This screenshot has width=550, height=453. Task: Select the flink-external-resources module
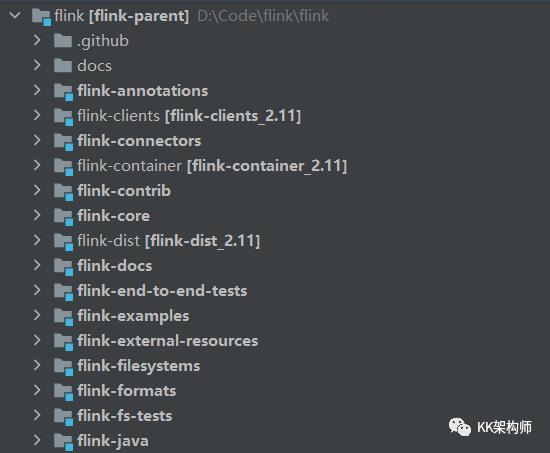coord(168,341)
